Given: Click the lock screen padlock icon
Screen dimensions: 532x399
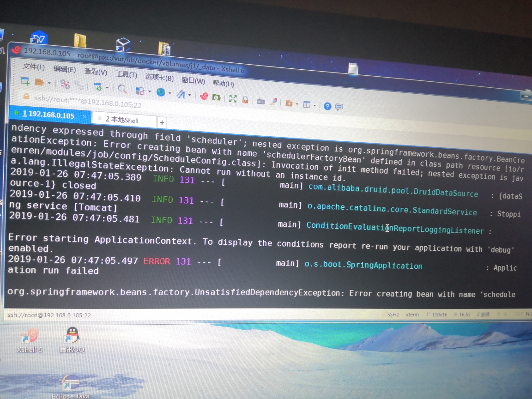Looking at the screenshot, I should click(245, 100).
